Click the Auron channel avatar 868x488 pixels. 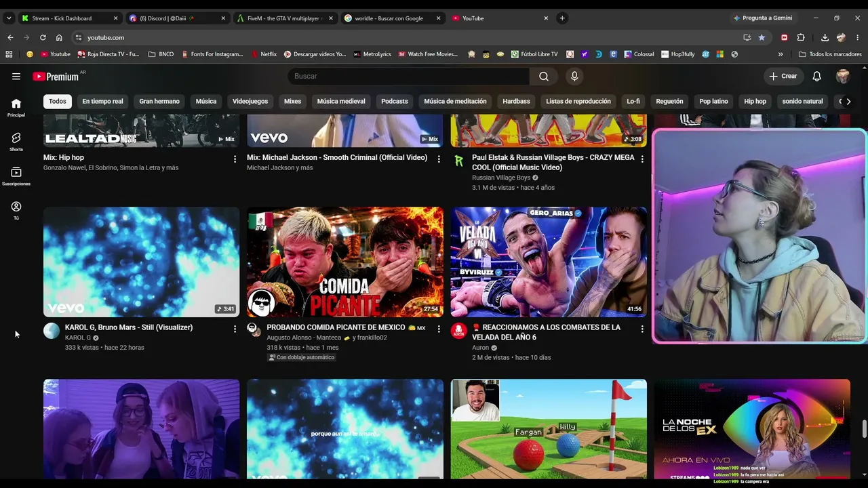click(x=459, y=331)
